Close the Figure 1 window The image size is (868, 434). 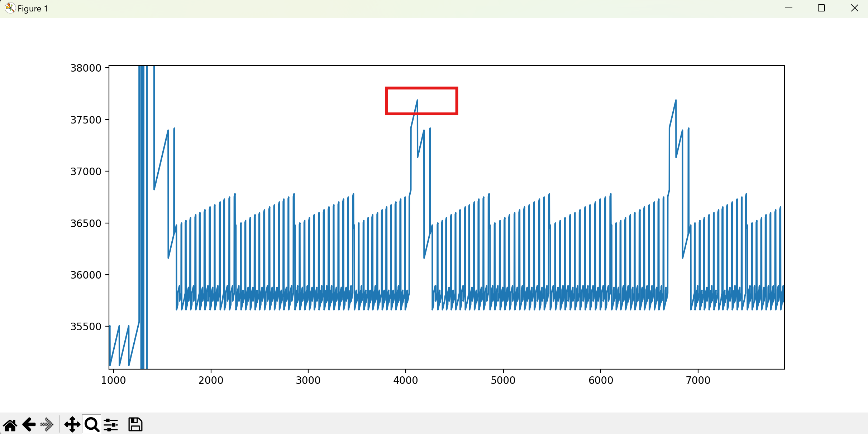pyautogui.click(x=855, y=8)
